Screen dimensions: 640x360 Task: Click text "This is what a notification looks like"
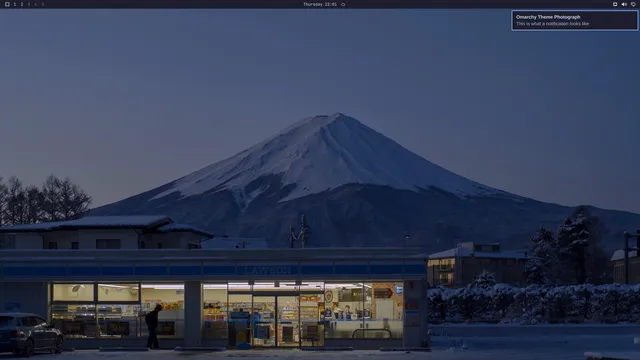click(552, 24)
